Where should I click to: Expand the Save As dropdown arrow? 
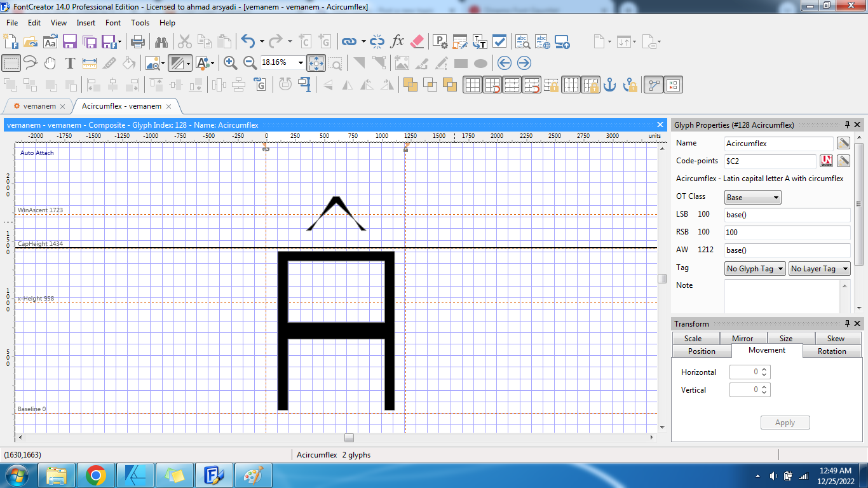(x=119, y=42)
